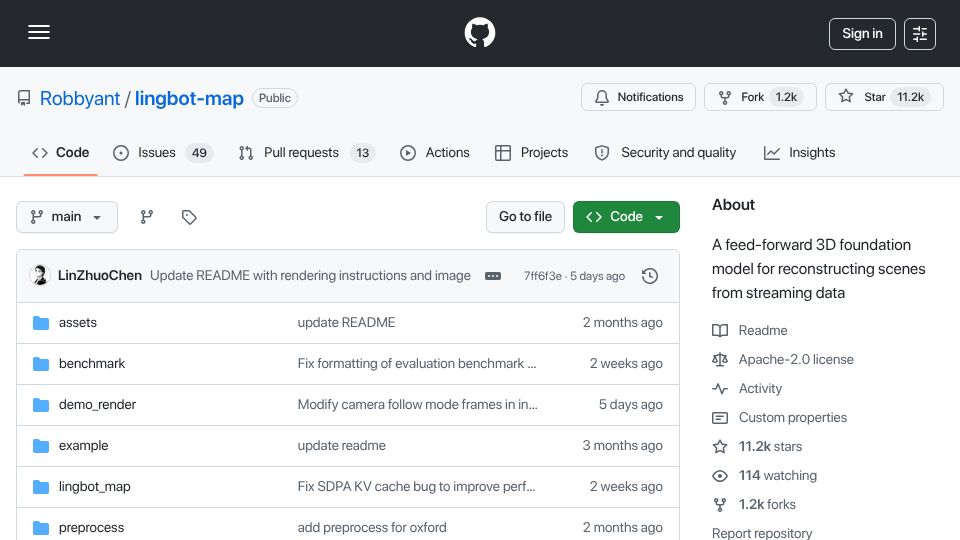The height and width of the screenshot is (540, 960).
Task: Click the Activity pulse icon
Action: point(720,389)
